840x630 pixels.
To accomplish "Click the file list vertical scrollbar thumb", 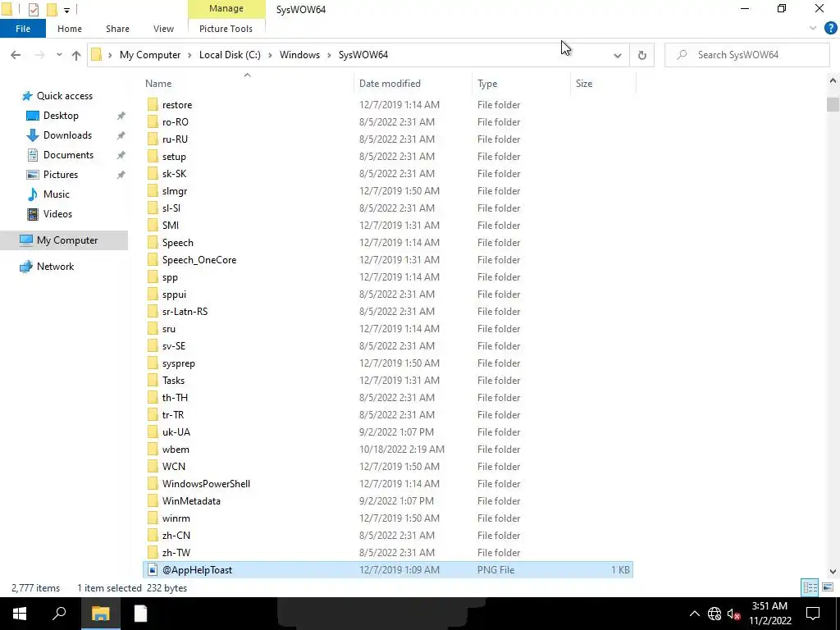I will [833, 104].
